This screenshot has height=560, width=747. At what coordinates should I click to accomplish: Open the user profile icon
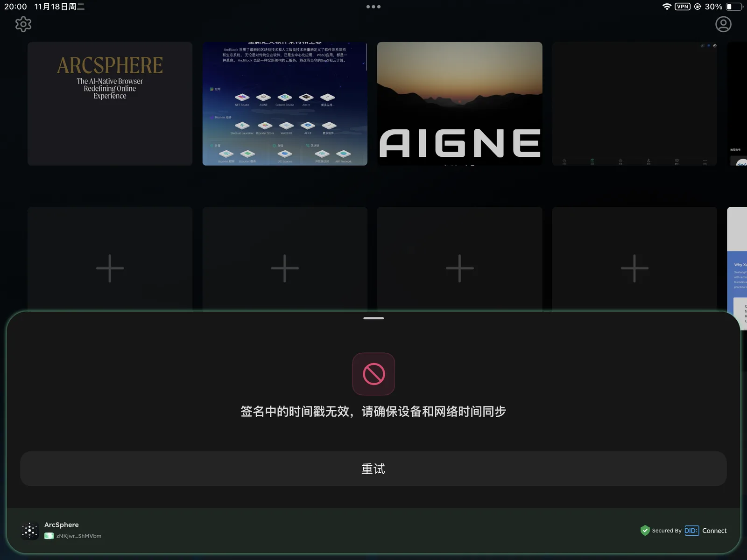click(723, 24)
